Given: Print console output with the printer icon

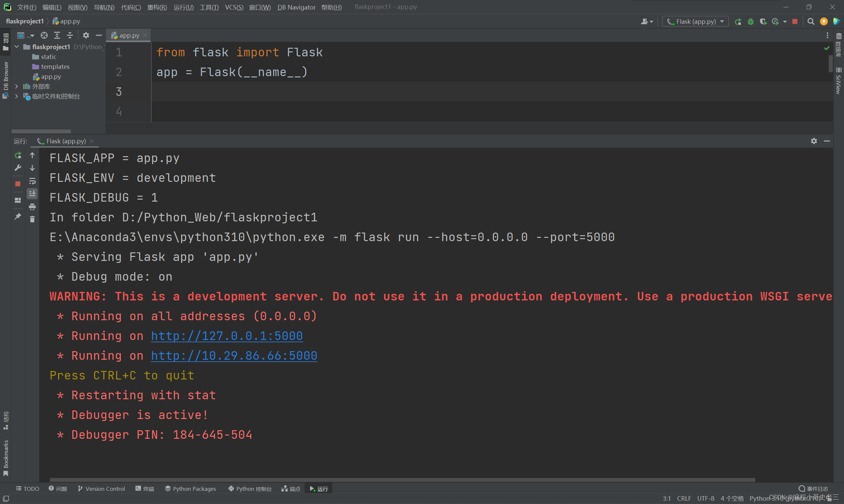Looking at the screenshot, I should click(x=32, y=207).
